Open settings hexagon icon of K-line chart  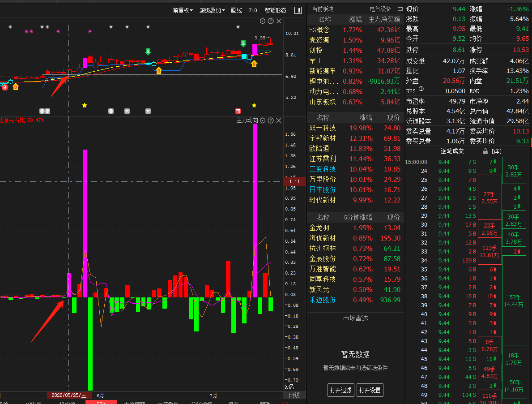(x=263, y=21)
